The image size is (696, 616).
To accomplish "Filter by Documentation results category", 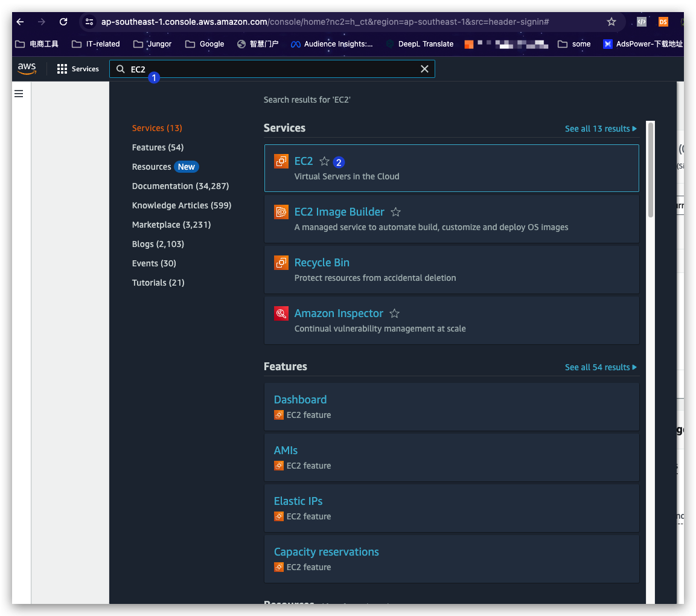I will (x=180, y=186).
